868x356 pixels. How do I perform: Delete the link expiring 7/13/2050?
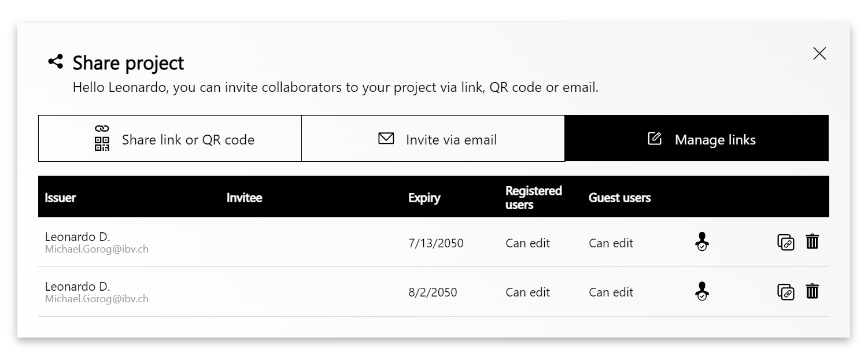pyautogui.click(x=812, y=242)
